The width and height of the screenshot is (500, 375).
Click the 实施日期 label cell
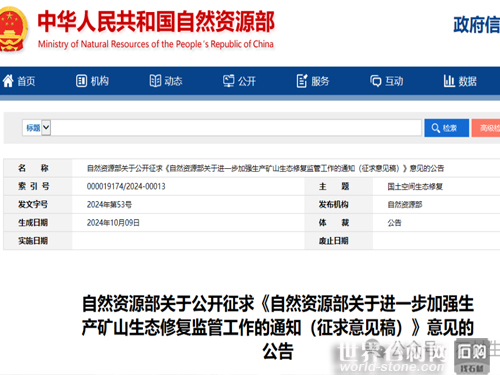click(38, 241)
